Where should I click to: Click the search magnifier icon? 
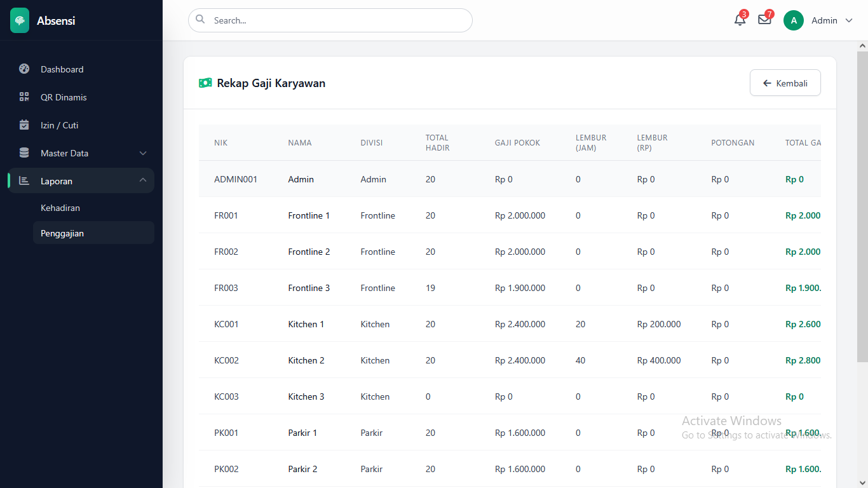click(200, 20)
